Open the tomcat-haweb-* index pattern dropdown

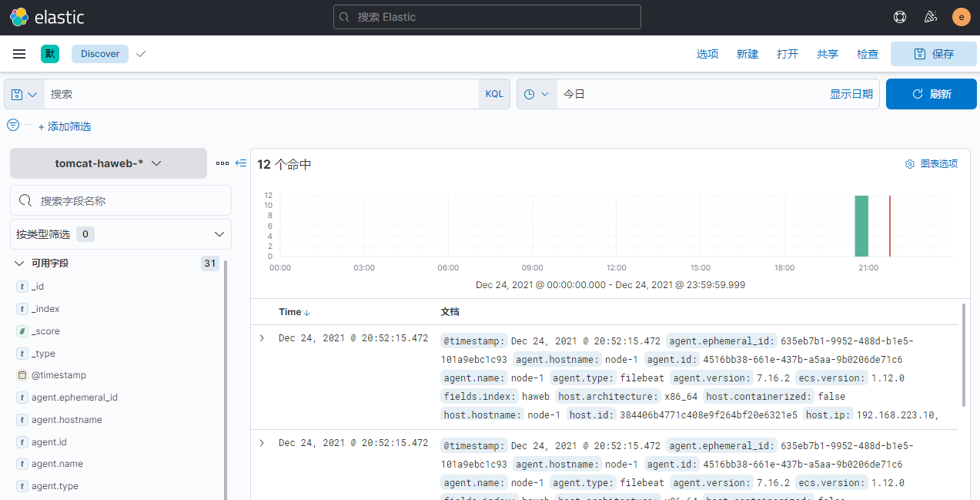click(x=108, y=163)
